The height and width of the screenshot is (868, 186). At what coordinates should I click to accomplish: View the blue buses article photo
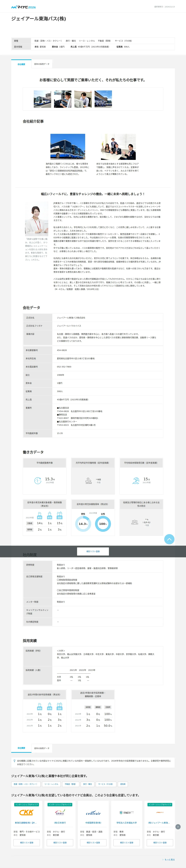[x=68, y=147]
